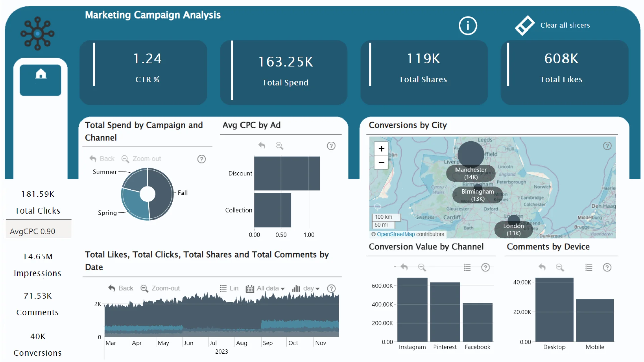Open the day granularity dropdown

pyautogui.click(x=306, y=288)
